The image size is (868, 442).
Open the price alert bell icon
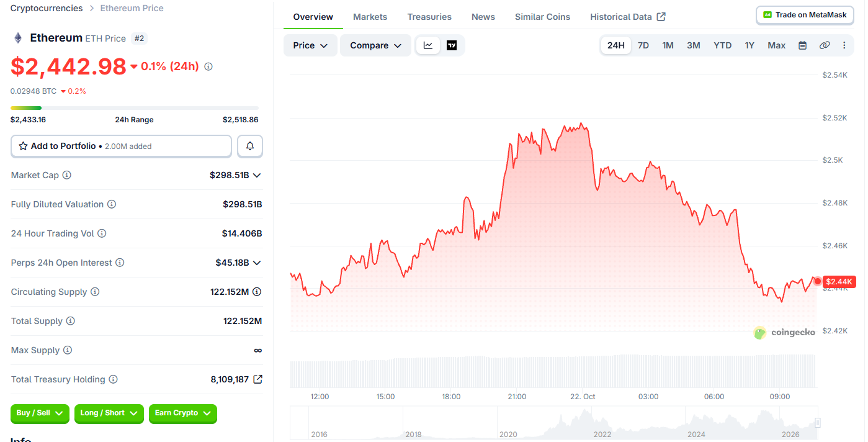(250, 146)
